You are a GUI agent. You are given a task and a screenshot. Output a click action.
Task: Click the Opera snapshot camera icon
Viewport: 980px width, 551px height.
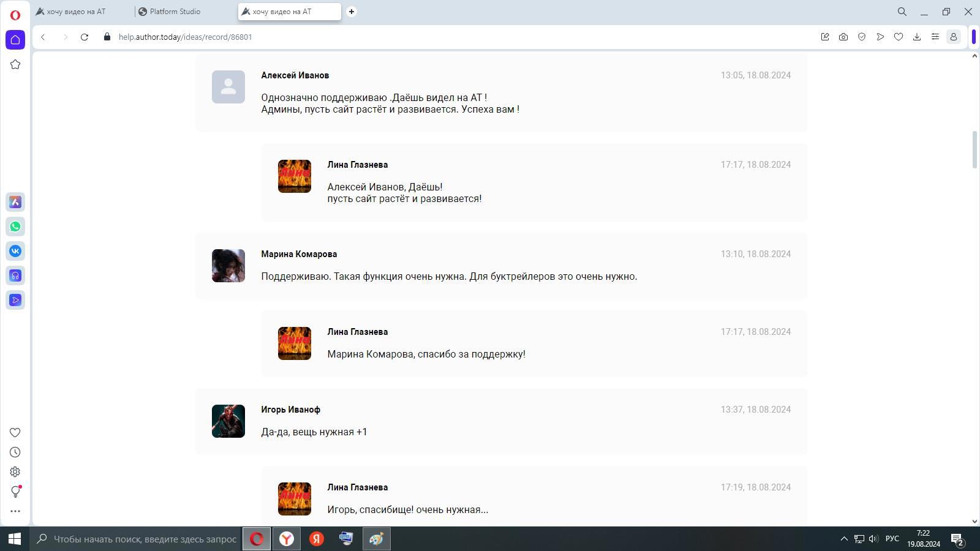point(843,37)
